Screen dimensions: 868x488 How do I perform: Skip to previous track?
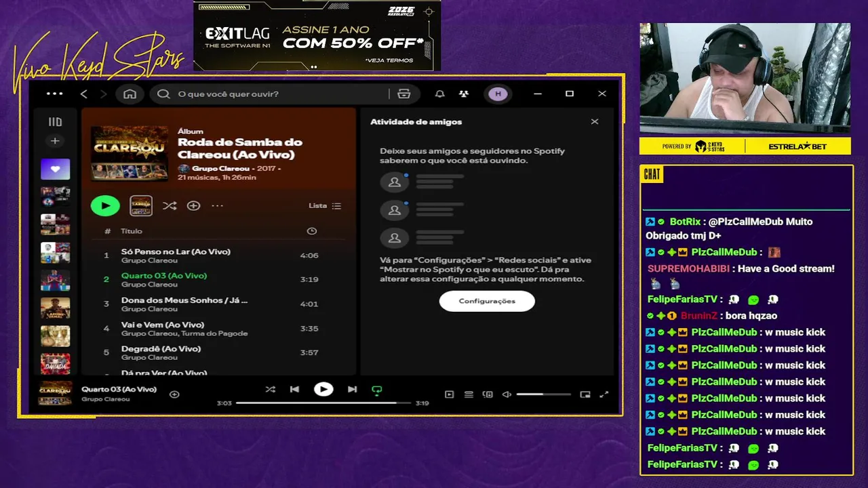pyautogui.click(x=294, y=389)
